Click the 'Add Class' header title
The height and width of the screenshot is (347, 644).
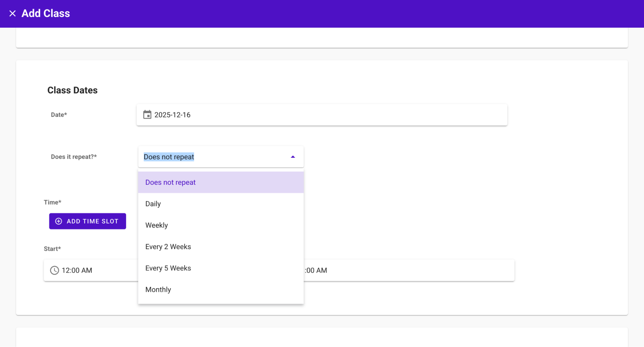[x=46, y=14]
